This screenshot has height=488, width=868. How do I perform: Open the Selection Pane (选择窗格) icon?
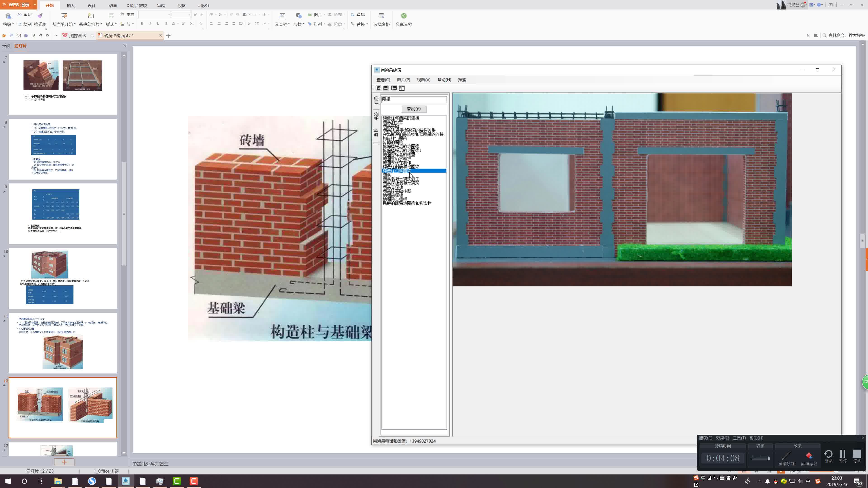pos(381,16)
